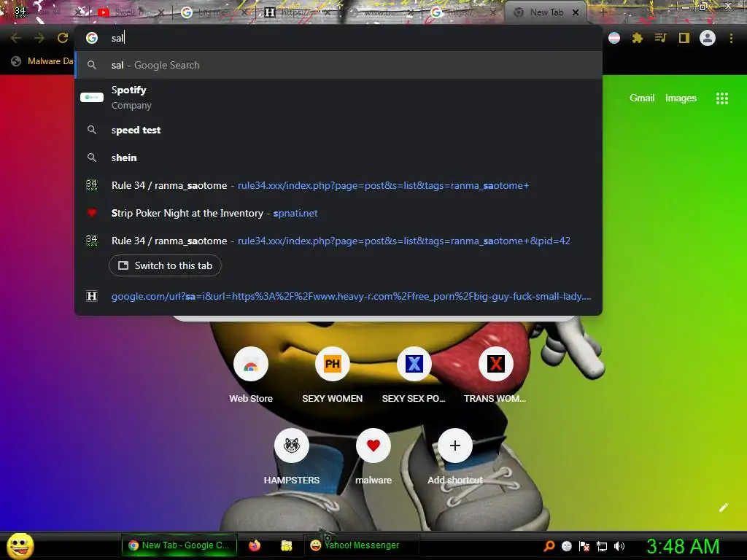Select the Spotify Company suggestion

pyautogui.click(x=338, y=98)
